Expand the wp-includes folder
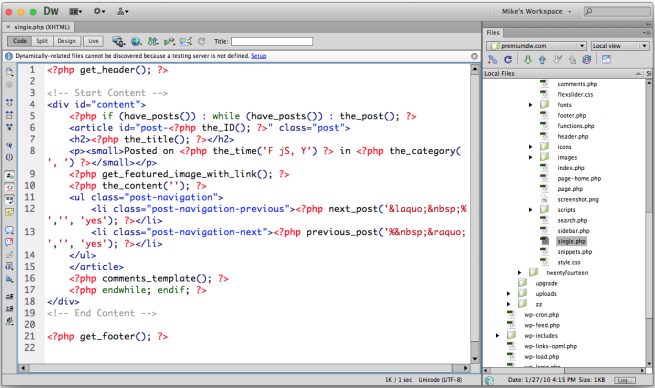Screen dimensions: 655x388 pyautogui.click(x=498, y=336)
